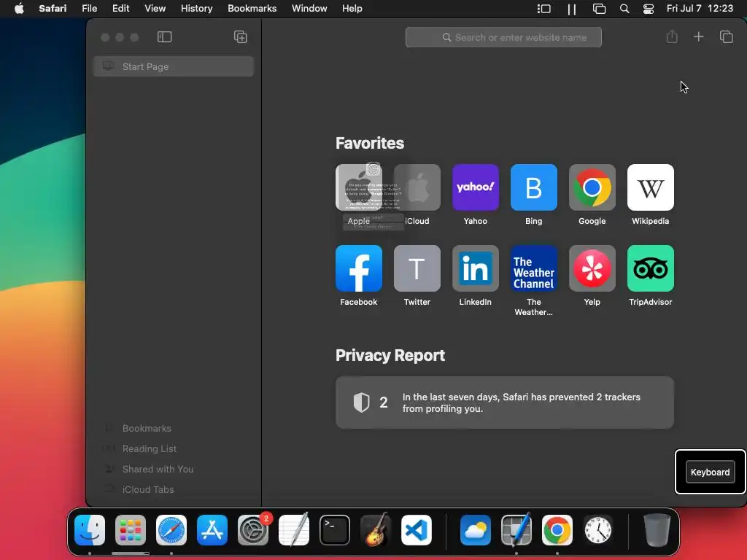The width and height of the screenshot is (747, 560).
Task: Open the File menu
Action: pyautogui.click(x=89, y=9)
